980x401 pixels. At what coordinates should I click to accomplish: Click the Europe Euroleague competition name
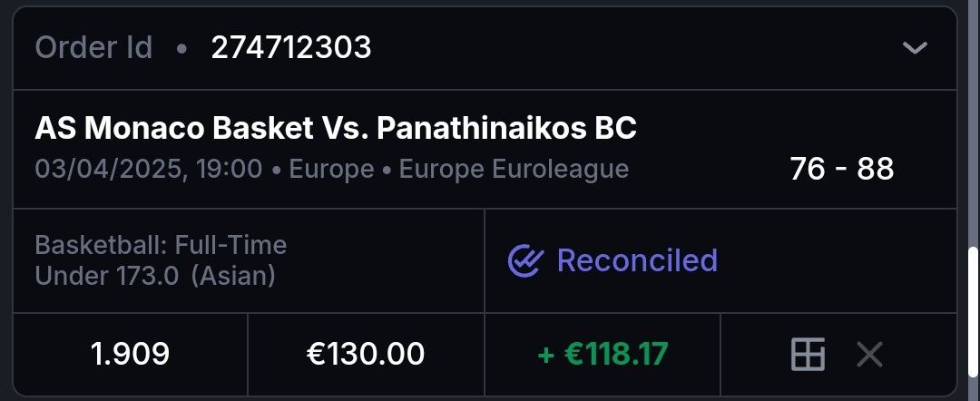pos(514,169)
